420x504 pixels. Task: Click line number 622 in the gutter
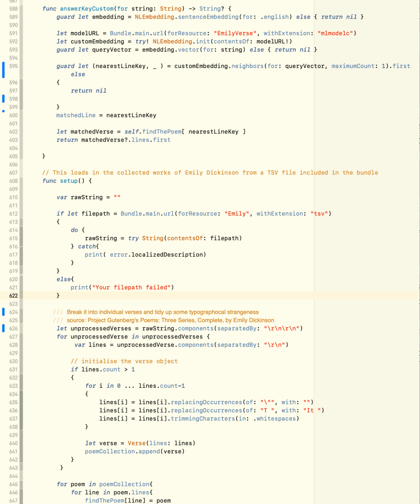(x=13, y=296)
